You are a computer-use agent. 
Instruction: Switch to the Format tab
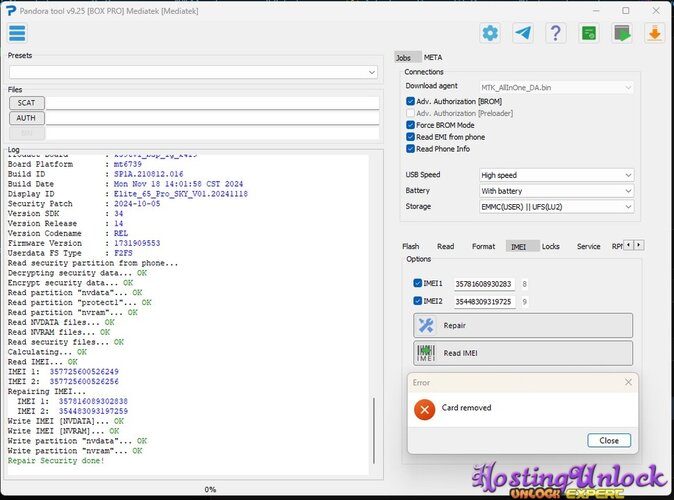point(484,246)
